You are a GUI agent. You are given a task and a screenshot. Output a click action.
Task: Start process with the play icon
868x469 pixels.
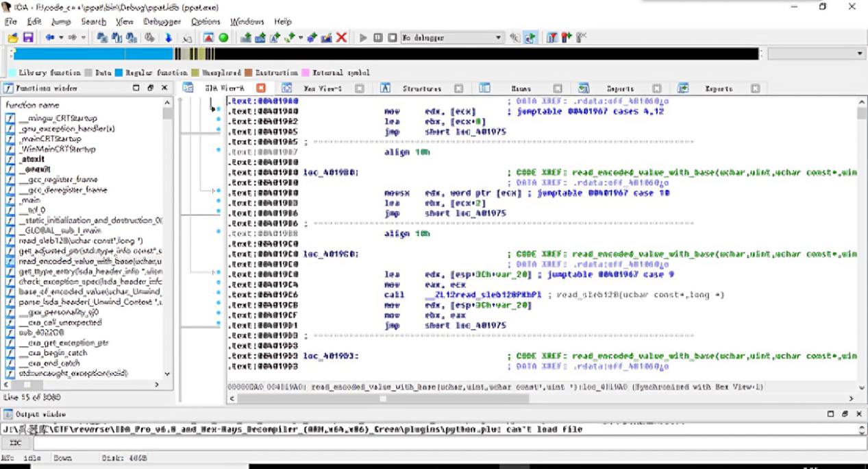[x=363, y=38]
